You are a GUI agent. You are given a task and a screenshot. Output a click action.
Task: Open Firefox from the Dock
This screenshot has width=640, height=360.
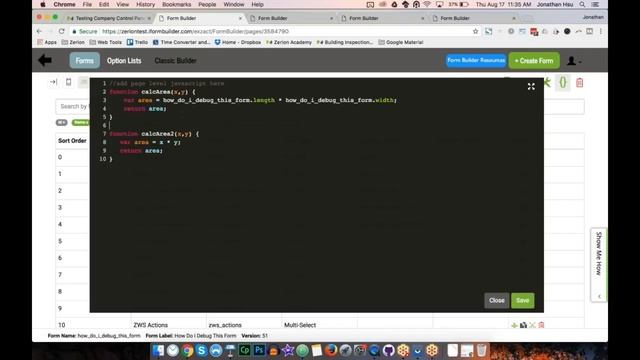coord(331,350)
